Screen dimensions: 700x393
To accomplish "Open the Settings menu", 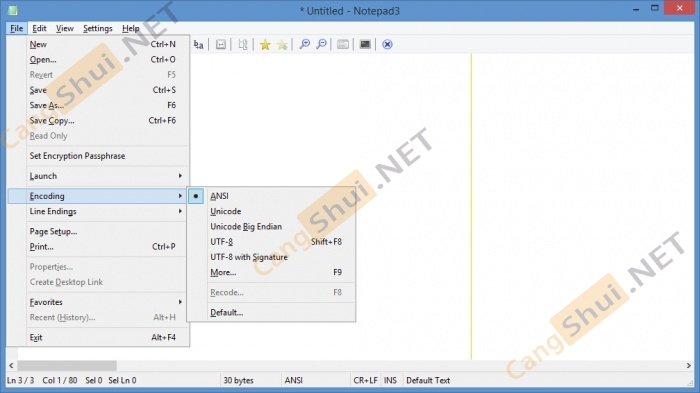I will pyautogui.click(x=98, y=28).
